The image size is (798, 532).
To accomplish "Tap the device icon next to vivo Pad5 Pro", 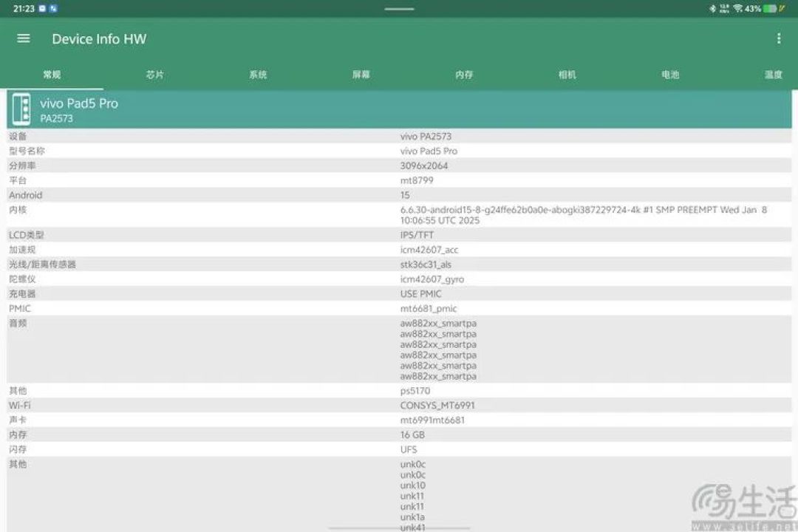I will click(21, 109).
